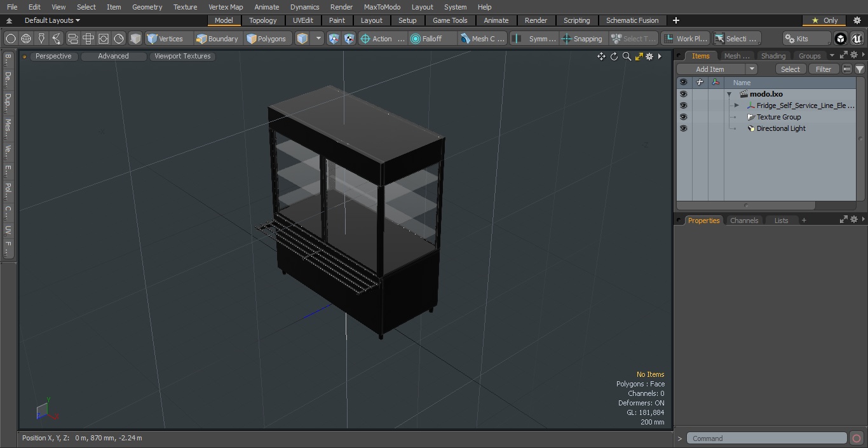Click the Command input field
Viewport: 868px width, 448px height.
[x=767, y=438]
